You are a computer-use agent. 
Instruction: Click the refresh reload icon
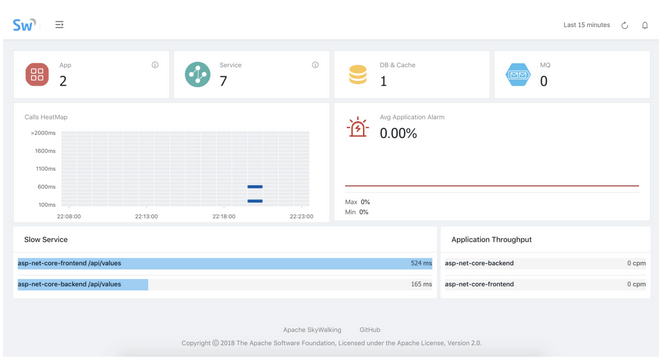pos(625,25)
